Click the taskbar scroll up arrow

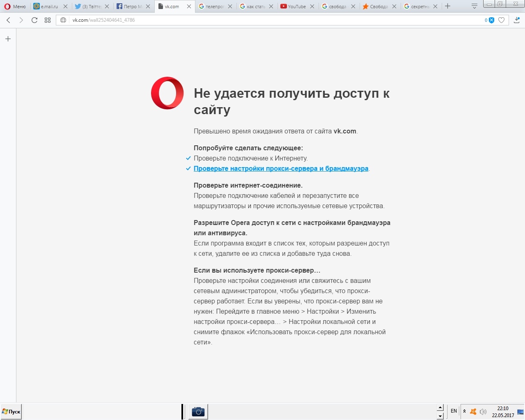coord(440,408)
